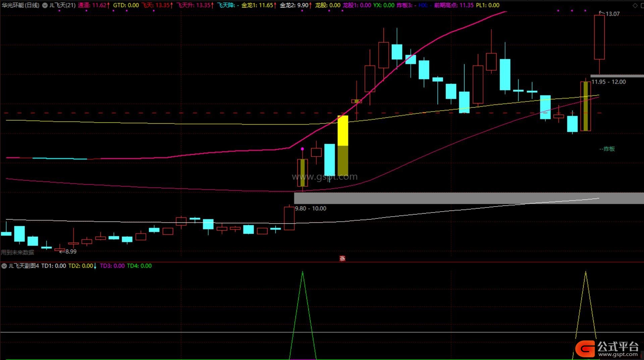
Task: Click the bright yellow candlestick
Action: click(343, 131)
